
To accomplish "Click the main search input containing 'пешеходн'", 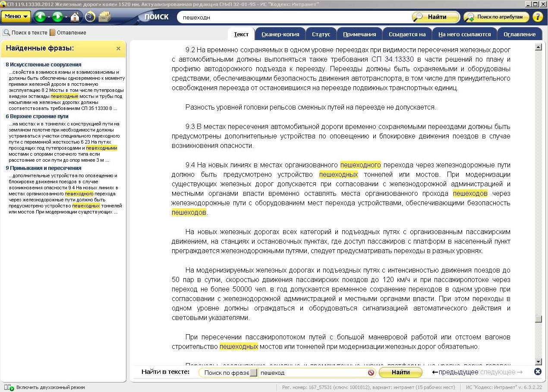I will 293,17.
